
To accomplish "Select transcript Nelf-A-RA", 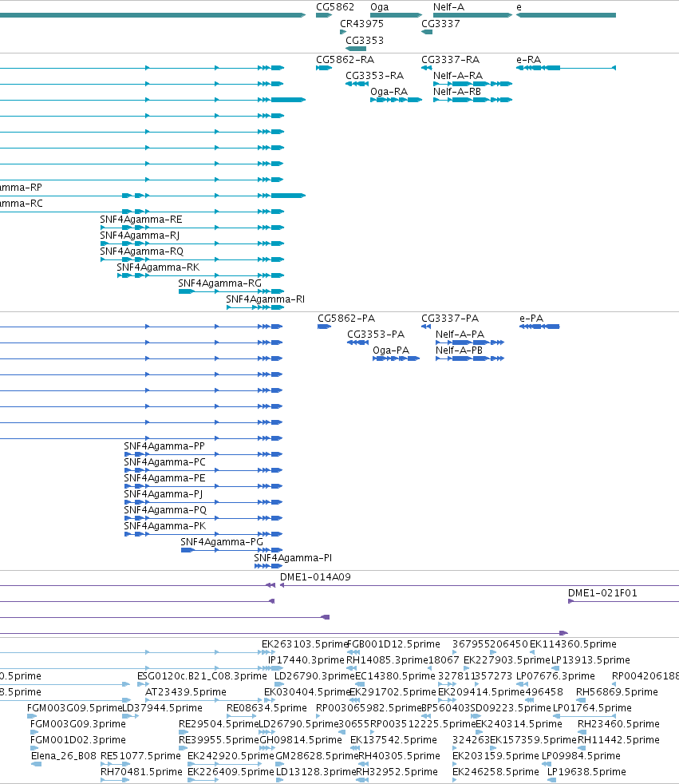I will click(458, 76).
